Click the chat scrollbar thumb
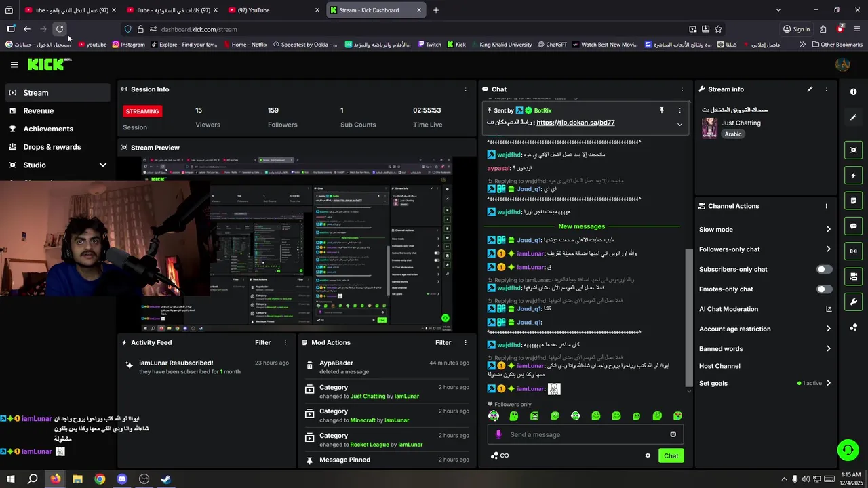The image size is (868, 488). (x=689, y=317)
